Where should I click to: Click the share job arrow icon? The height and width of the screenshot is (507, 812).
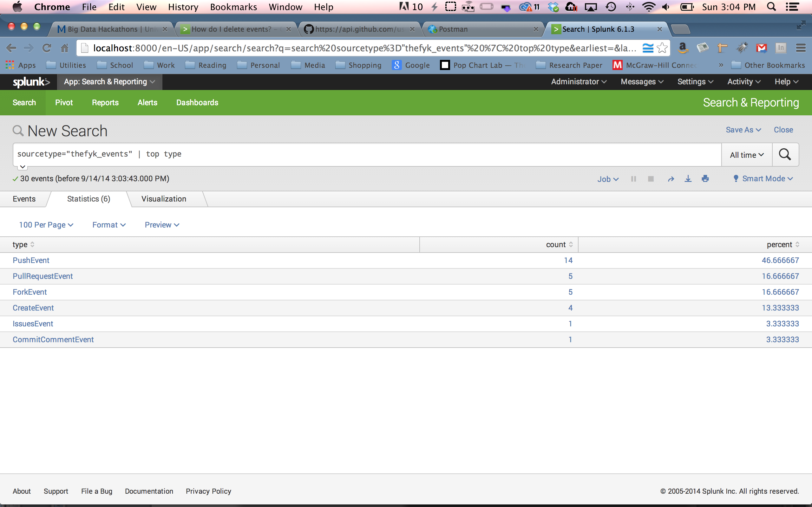[x=671, y=179]
